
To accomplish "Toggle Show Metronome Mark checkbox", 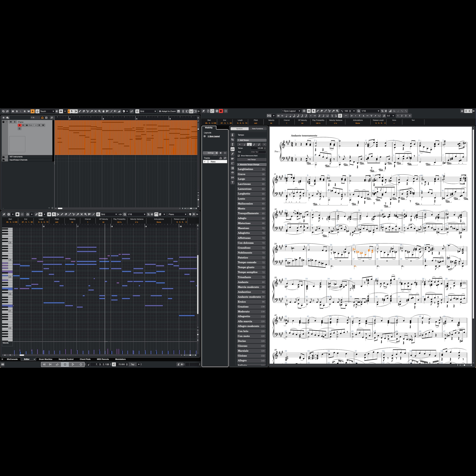I will 239,156.
